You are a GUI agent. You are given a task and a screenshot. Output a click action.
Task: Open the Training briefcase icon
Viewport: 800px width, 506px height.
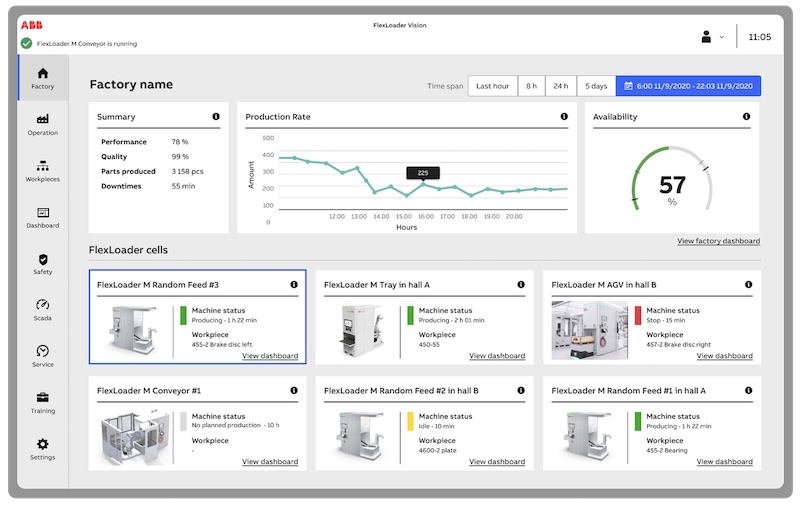43,397
